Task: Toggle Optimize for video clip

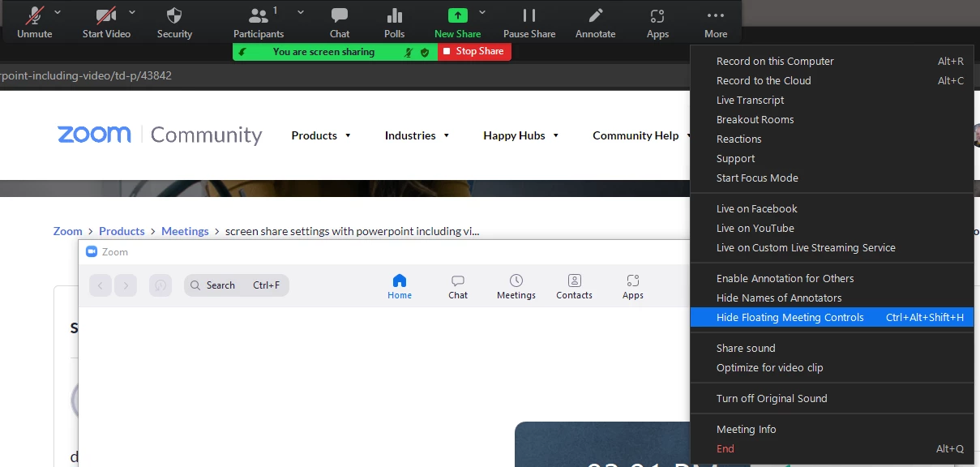Action: coord(832,367)
